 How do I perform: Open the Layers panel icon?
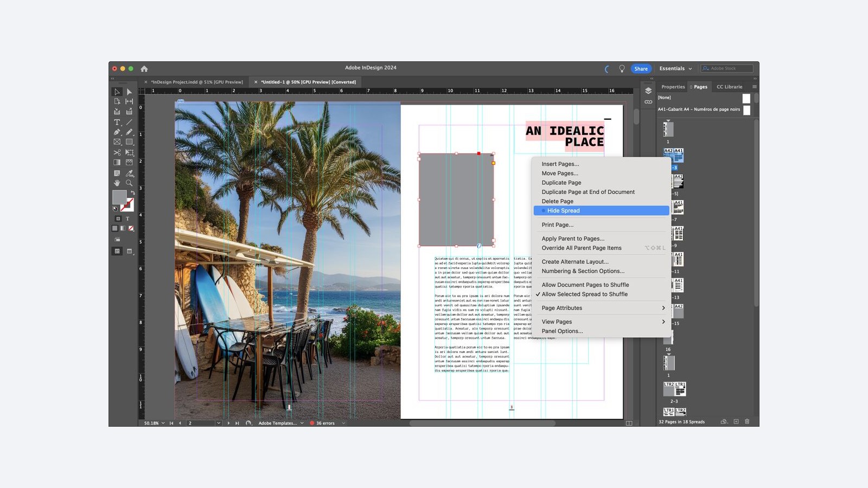[648, 91]
